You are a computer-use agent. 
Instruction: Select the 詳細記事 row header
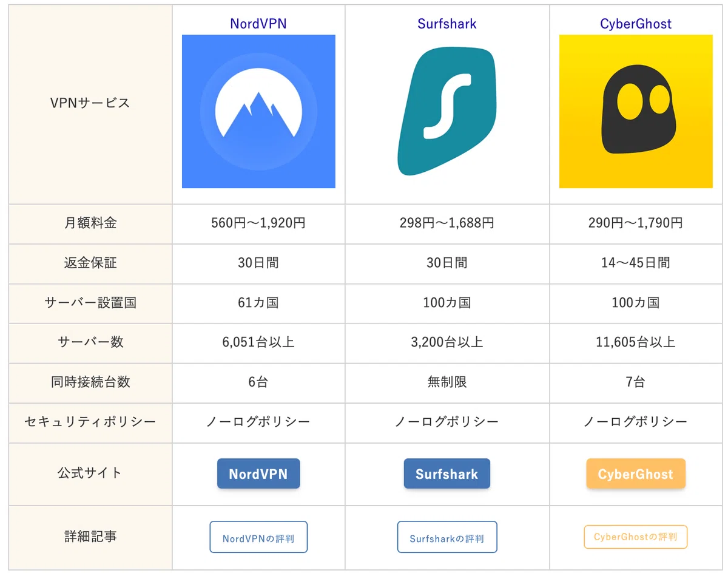click(x=90, y=537)
